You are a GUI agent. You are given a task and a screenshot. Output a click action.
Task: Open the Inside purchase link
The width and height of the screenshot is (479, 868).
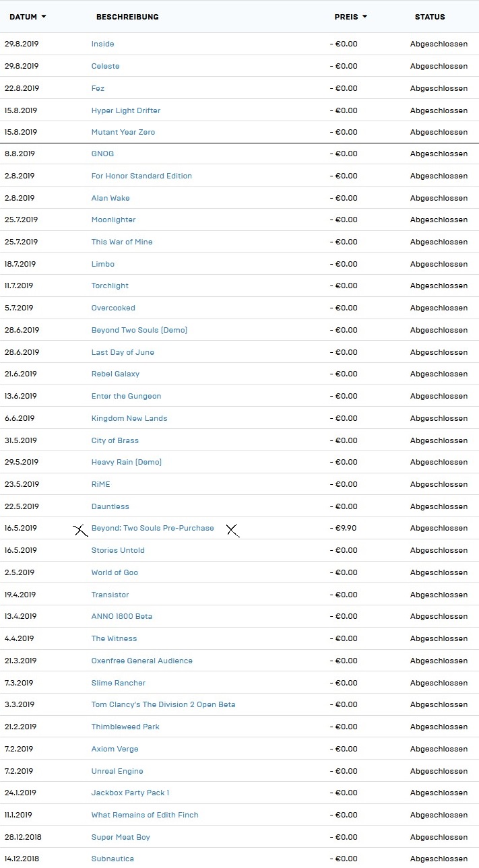pyautogui.click(x=103, y=44)
